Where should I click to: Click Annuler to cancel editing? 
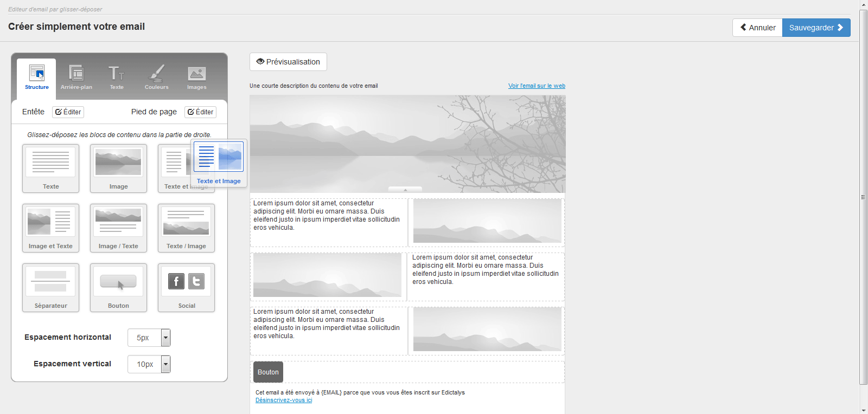point(758,28)
